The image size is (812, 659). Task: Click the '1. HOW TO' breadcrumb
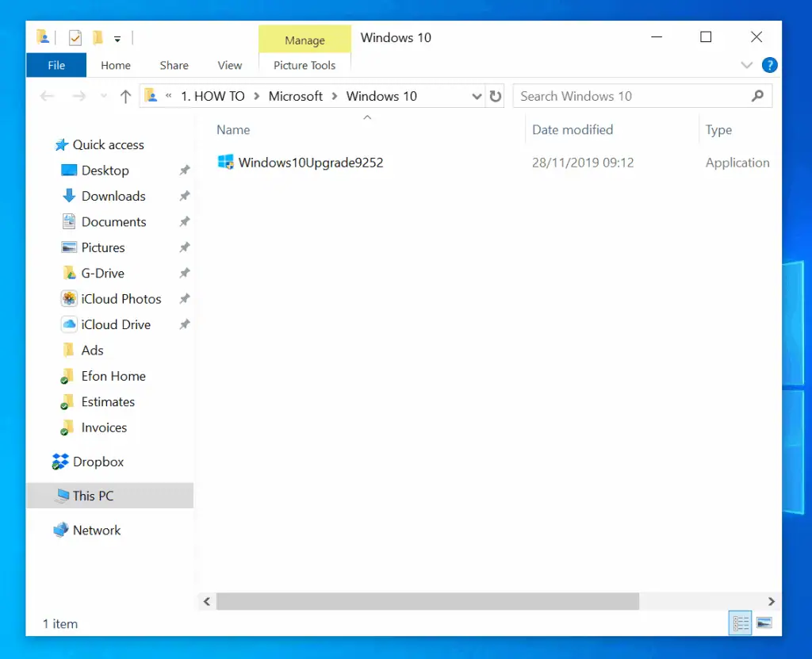tap(213, 97)
